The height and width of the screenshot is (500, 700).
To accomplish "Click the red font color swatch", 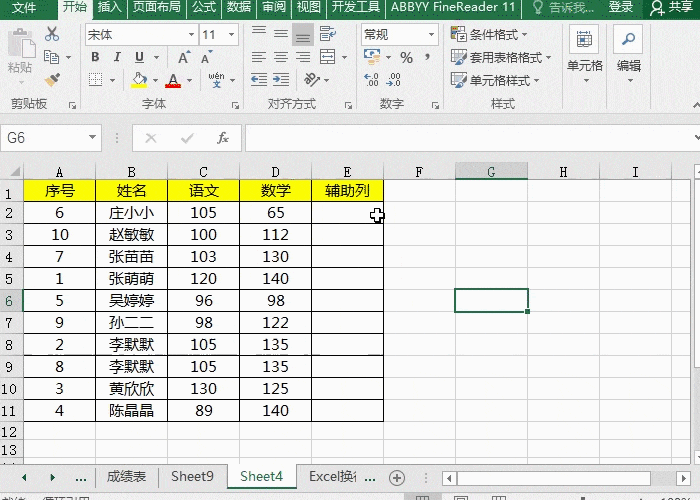I will [173, 80].
